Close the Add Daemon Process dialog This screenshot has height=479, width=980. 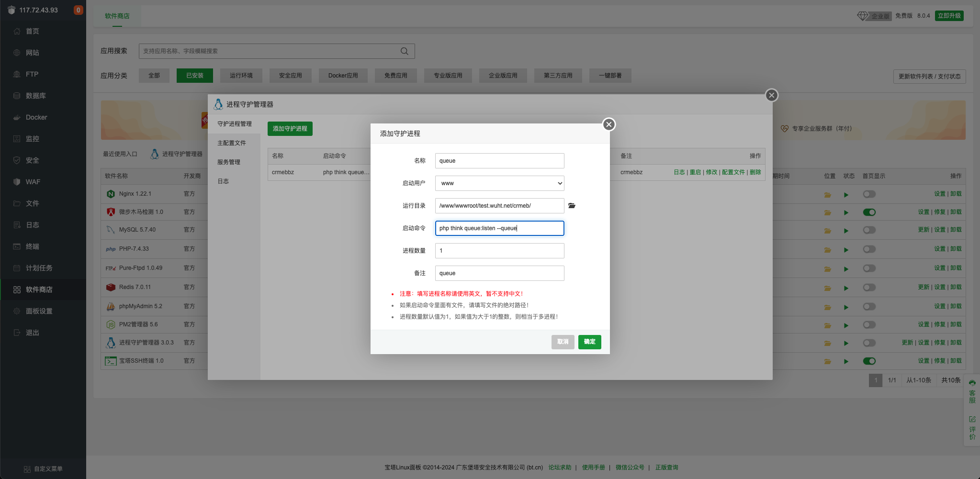click(x=608, y=124)
